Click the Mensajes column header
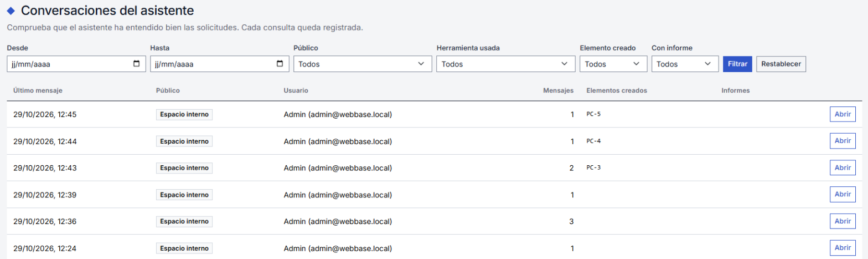The image size is (868, 259). 559,90
